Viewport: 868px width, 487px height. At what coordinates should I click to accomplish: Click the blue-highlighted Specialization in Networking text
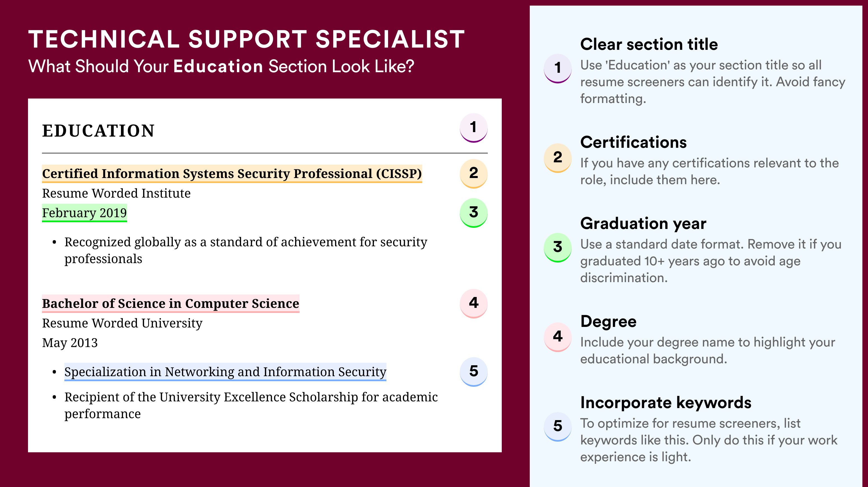point(225,372)
